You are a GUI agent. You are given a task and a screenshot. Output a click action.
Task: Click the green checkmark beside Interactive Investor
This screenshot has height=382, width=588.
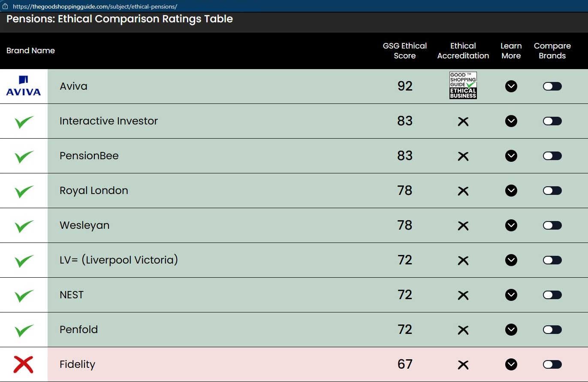click(x=24, y=121)
